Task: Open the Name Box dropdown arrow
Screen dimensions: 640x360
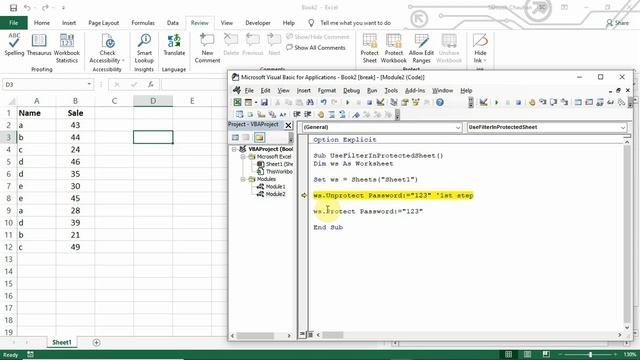Action: click(x=89, y=84)
